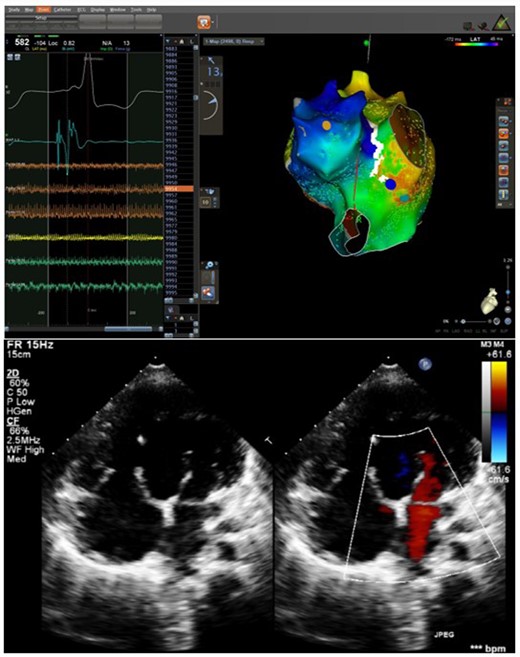520x657 pixels.
Task: Click the 10 value stepper box
Action: click(206, 202)
